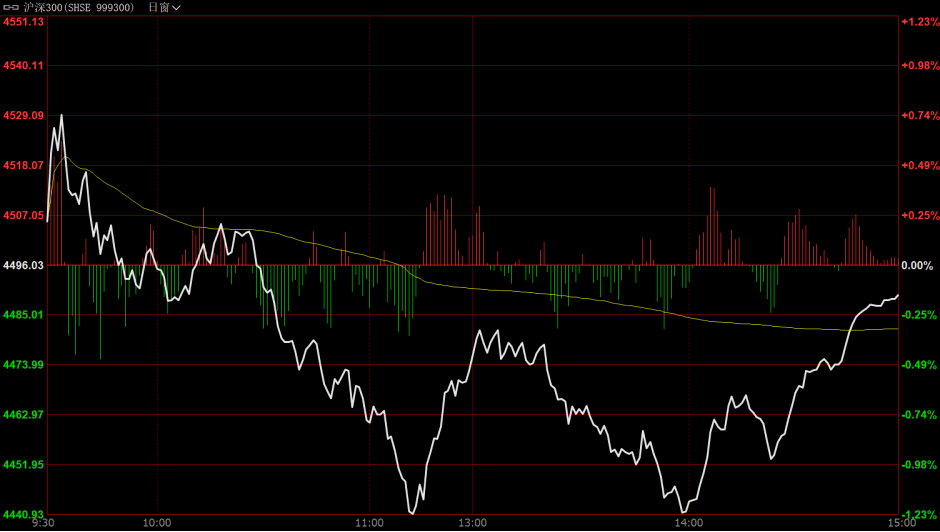Click the +1.23% percentage label
Viewport: 940px width, 532px height.
point(918,22)
